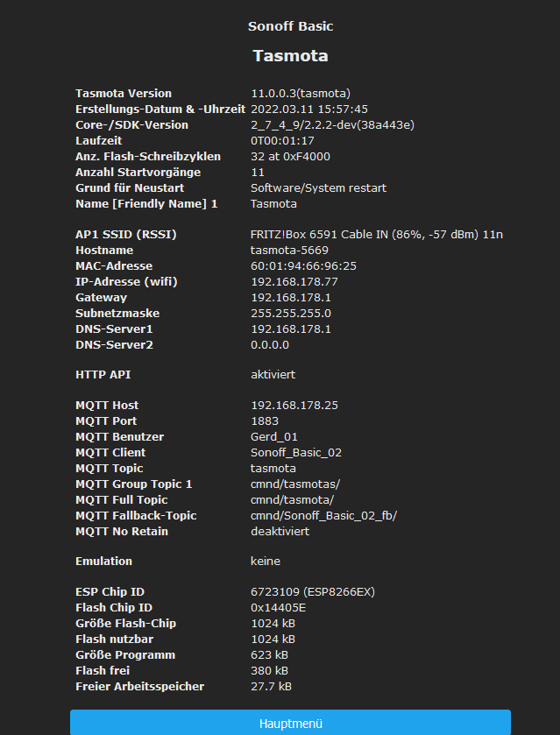Click the build date 2022.03.11 15:57:45
560x735 pixels.
tap(309, 110)
